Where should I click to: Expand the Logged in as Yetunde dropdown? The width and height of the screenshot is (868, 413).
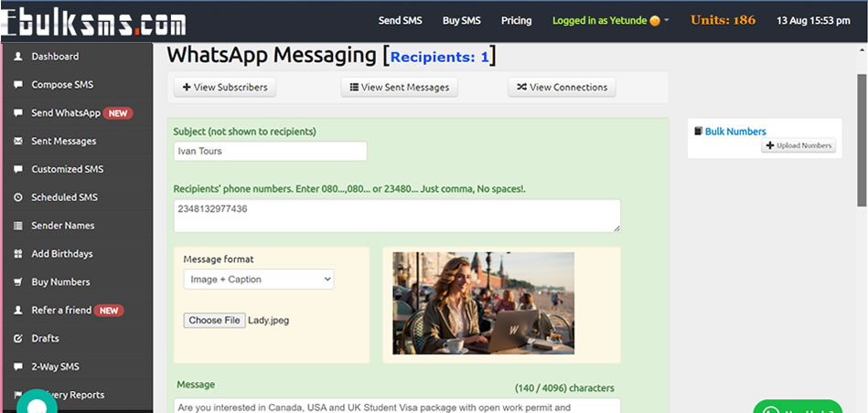(x=611, y=21)
